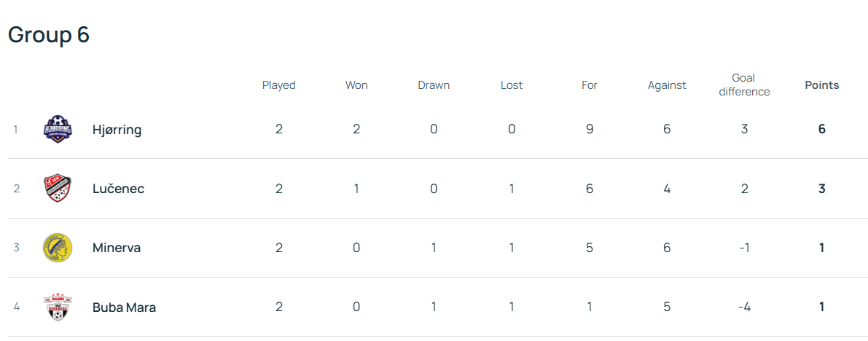Click the Hjørring team crest icon
Screen dimensions: 868x341
tap(58, 129)
